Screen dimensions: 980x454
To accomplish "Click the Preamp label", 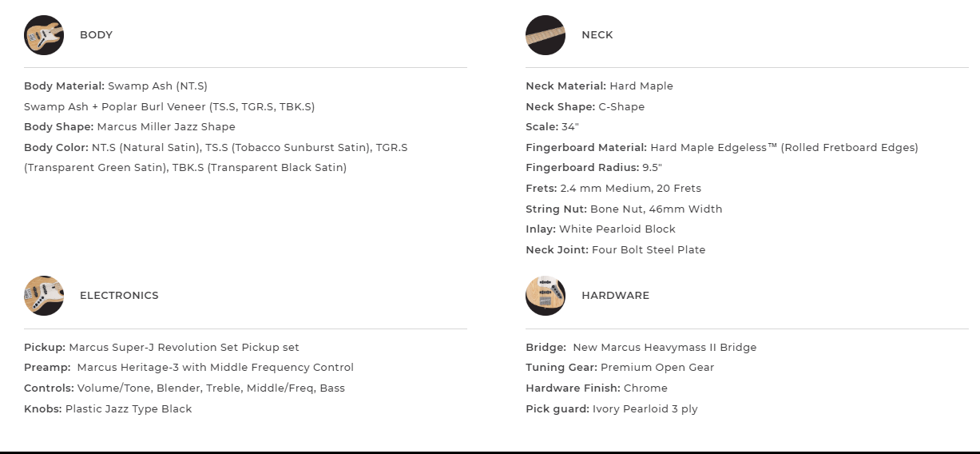I will click(47, 368).
